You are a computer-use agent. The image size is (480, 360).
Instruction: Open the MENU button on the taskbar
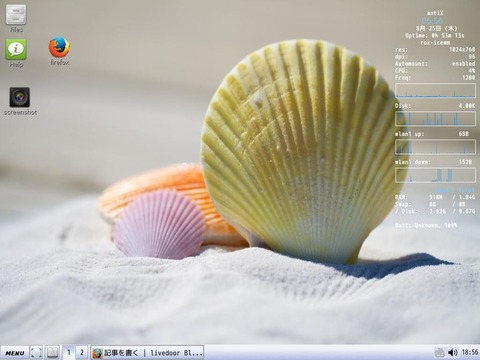click(15, 353)
